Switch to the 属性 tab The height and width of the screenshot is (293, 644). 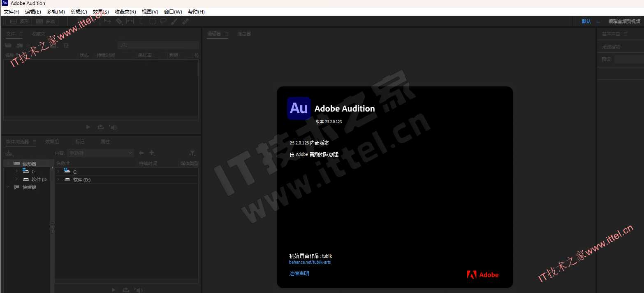coord(105,142)
